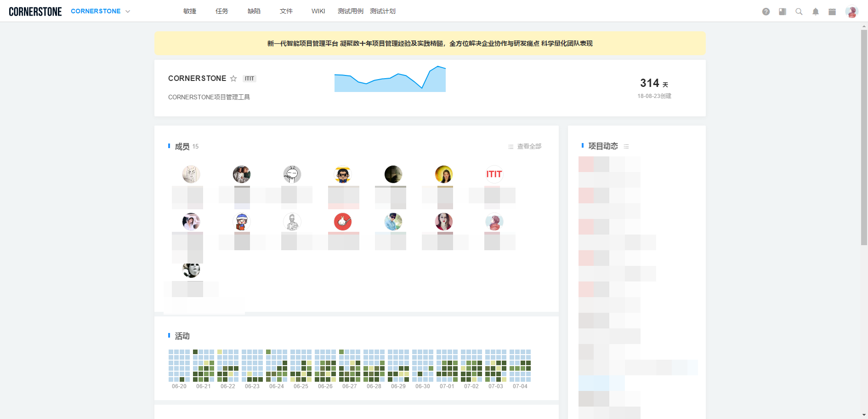This screenshot has height=419, width=868.
Task: Select the ITIT logo member avatar
Action: click(x=494, y=174)
